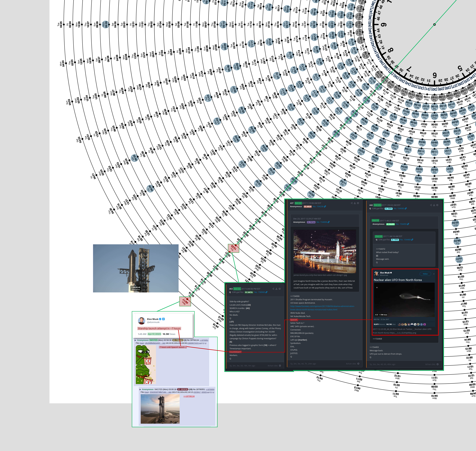Image resolution: width=476 pixels, height=451 pixels.
Task: Click the close circle icon in post 442 footer
Action: (x=438, y=364)
